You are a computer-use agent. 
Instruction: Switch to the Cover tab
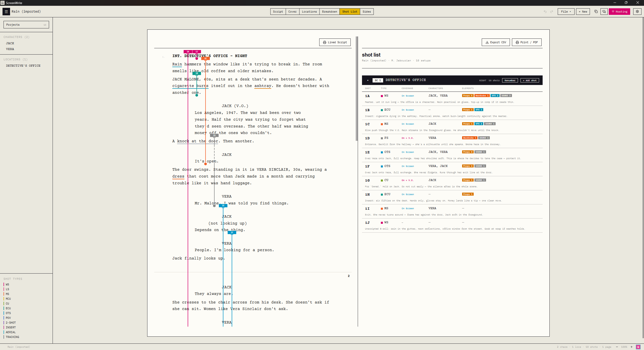click(292, 12)
